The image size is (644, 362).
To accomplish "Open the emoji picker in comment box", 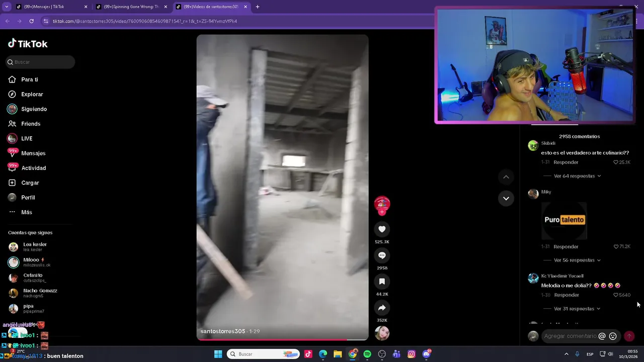I will coord(613,336).
